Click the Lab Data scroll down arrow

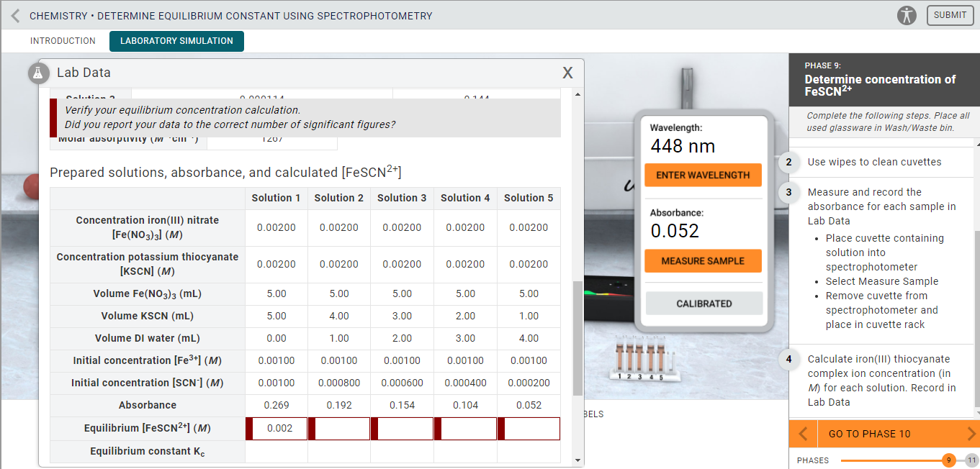(577, 459)
